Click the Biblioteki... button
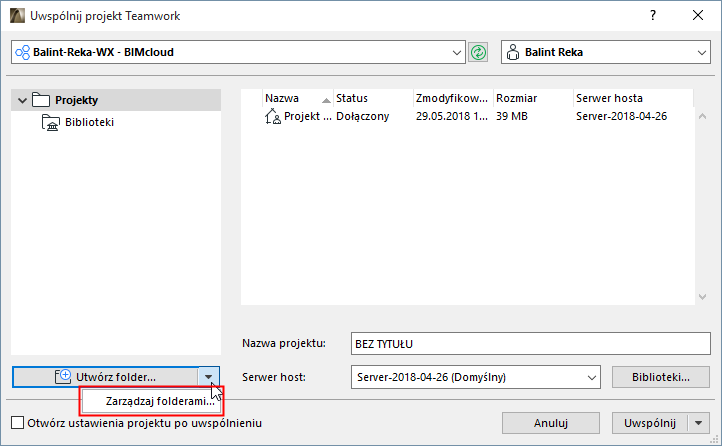Viewport: 722px width, 446px height. 661,377
